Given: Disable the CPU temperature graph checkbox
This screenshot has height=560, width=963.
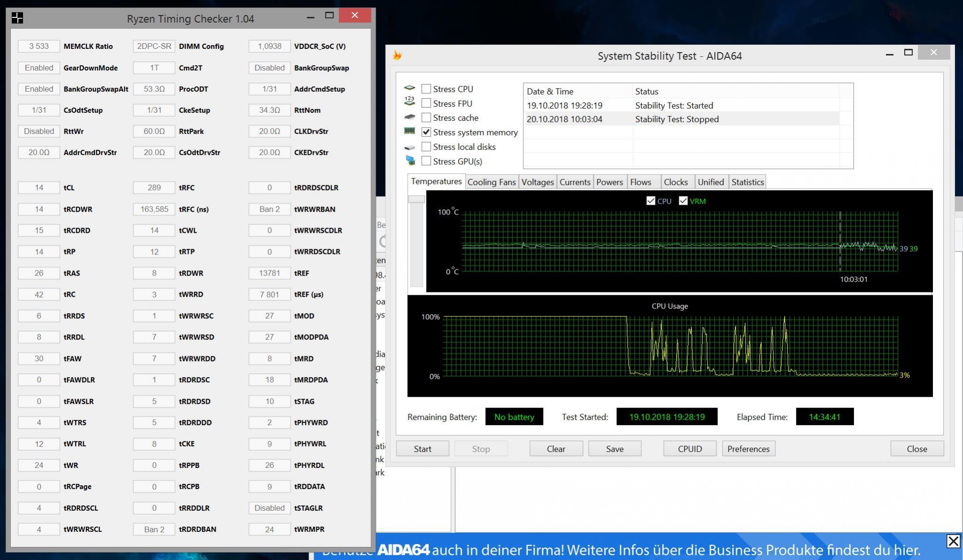Looking at the screenshot, I should (651, 201).
